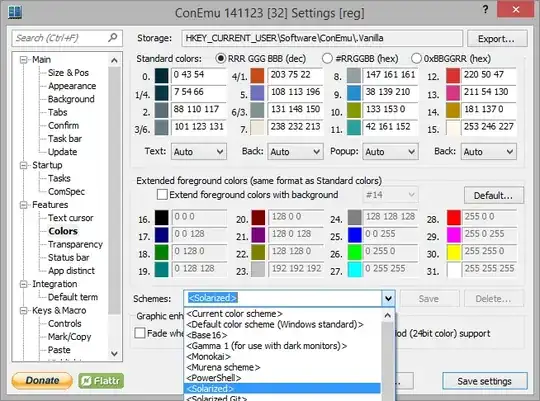Viewport: 540px width, 401px height.
Task: Click yellow color swatch 14
Action: click(x=453, y=111)
